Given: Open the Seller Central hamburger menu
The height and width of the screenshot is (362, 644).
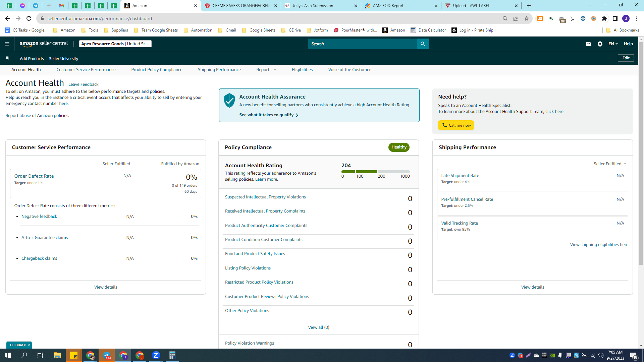Looking at the screenshot, I should click(7, 44).
